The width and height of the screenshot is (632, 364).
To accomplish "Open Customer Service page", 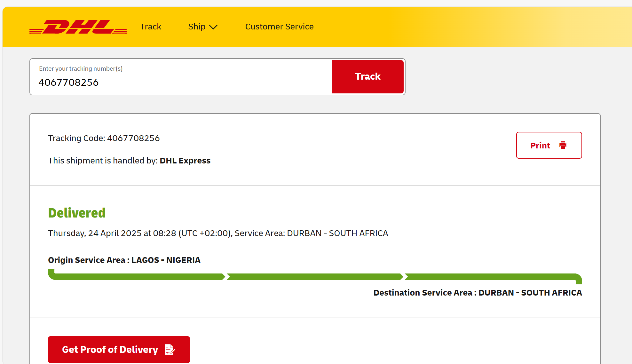I will click(279, 27).
